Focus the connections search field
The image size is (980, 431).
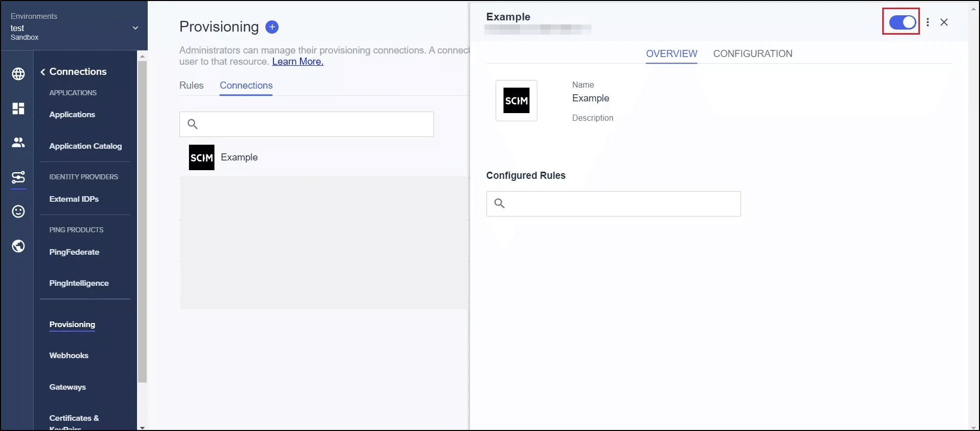(307, 124)
